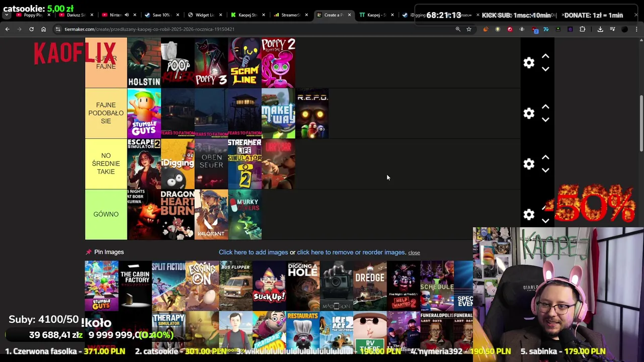Select the GÓWNO tier label
The height and width of the screenshot is (362, 644).
106,215
